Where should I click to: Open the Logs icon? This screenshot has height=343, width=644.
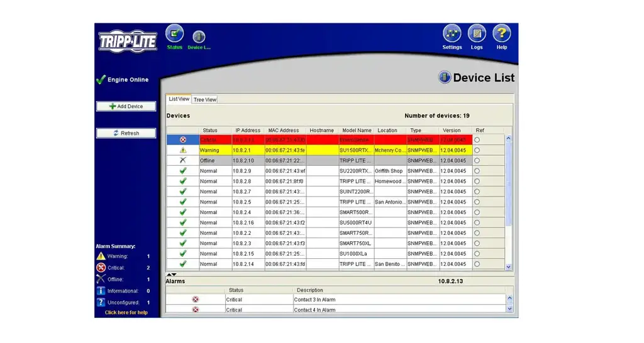click(x=477, y=34)
